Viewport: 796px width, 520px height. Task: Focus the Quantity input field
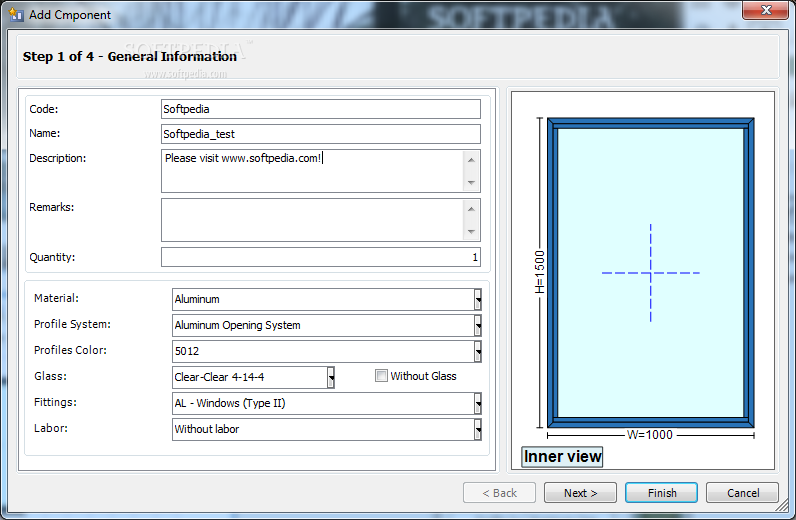(321, 257)
